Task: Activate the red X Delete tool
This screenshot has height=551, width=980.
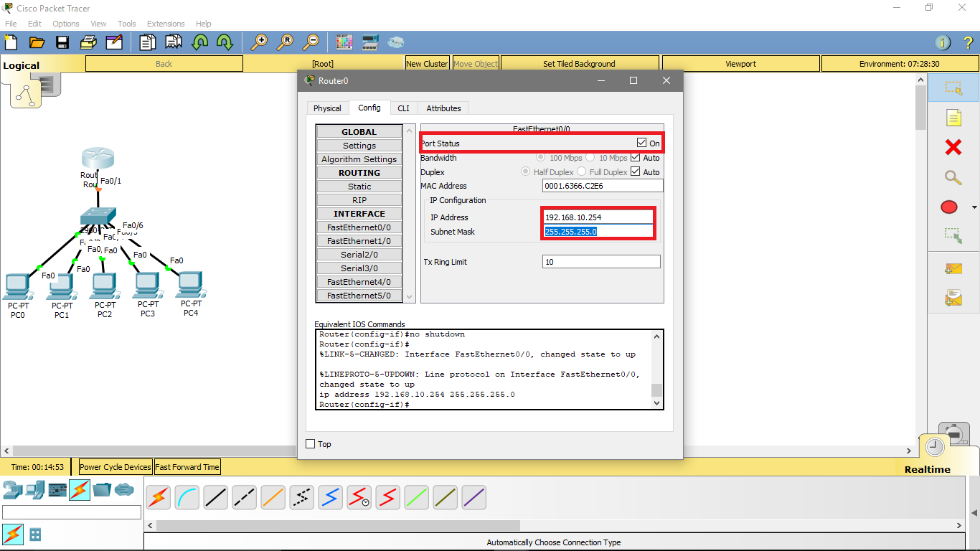Action: [x=953, y=148]
